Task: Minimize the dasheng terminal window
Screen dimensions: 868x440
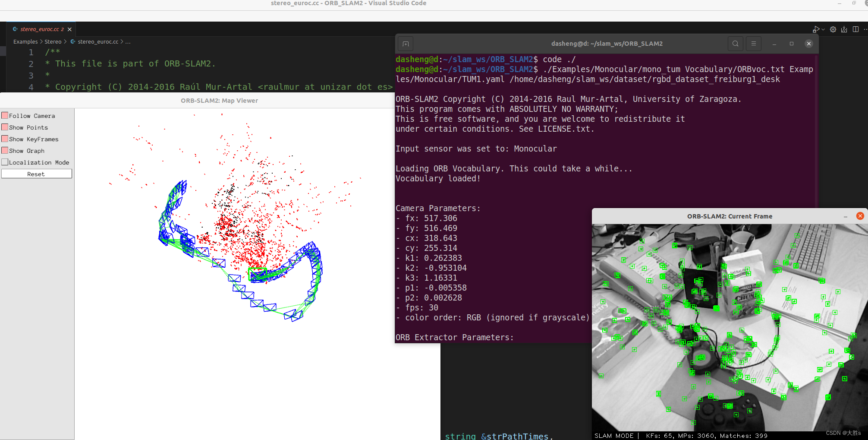Action: click(774, 44)
